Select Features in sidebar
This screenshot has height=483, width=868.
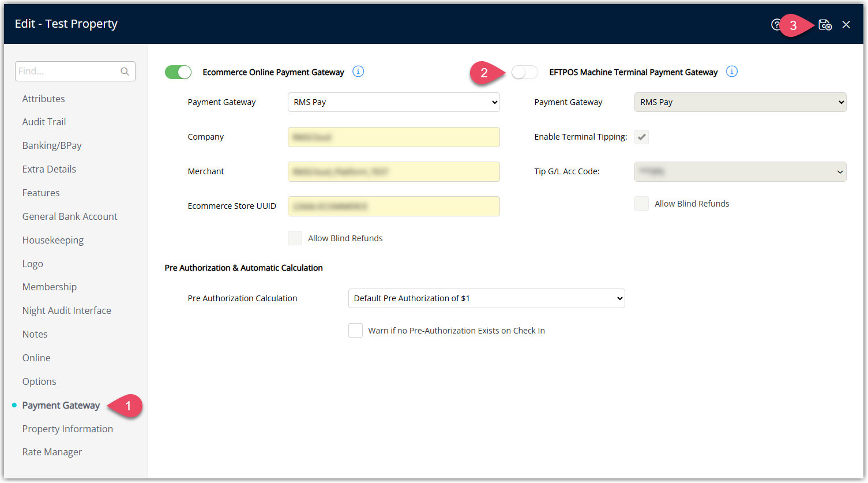tap(41, 193)
